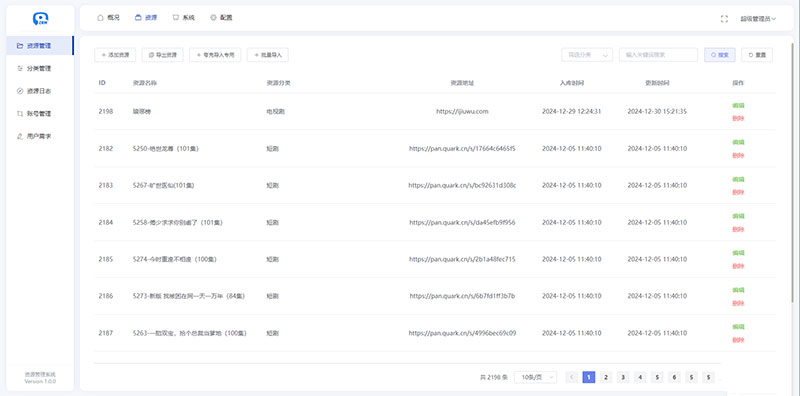Click the URL ending da45efb9f956
Screen dimensions: 800x396
coord(462,222)
